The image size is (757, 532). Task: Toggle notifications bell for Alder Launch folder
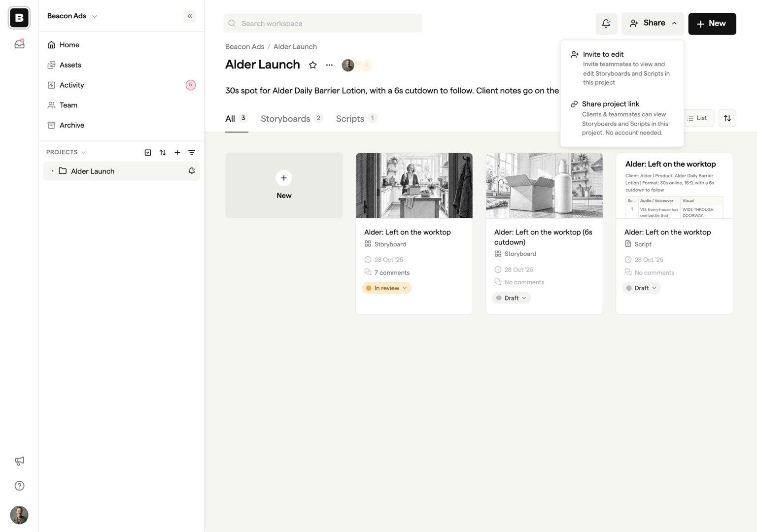[x=192, y=171]
